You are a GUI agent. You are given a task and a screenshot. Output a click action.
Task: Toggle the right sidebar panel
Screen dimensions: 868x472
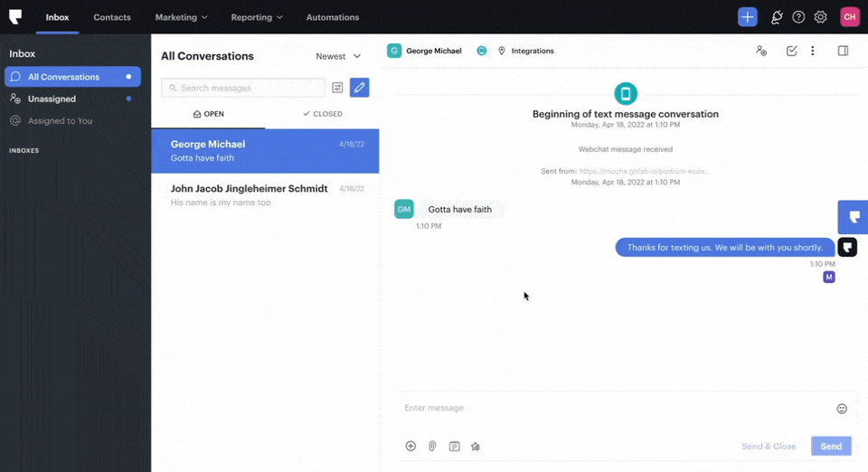[x=843, y=51]
